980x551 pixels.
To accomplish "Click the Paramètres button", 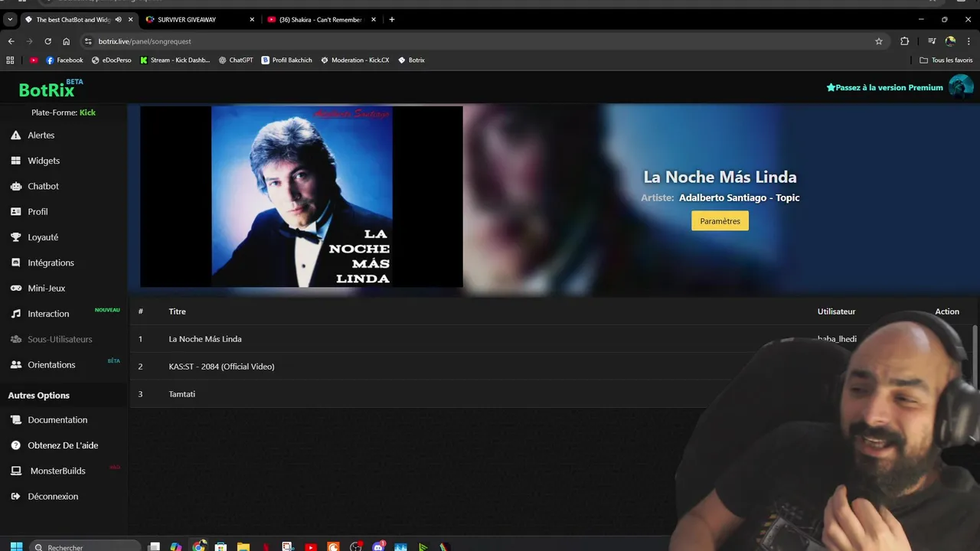I will tap(720, 221).
